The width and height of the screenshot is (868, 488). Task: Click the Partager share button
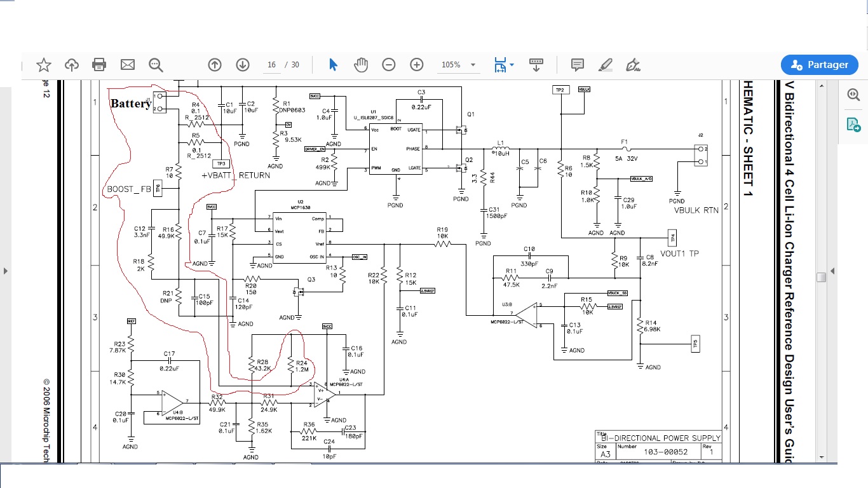click(819, 65)
